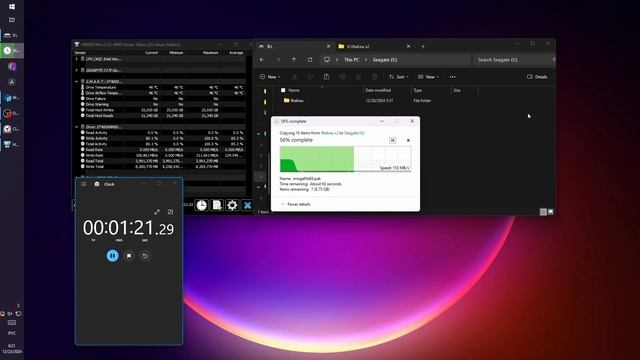Click the HWiNFO logging document icon

tap(217, 205)
